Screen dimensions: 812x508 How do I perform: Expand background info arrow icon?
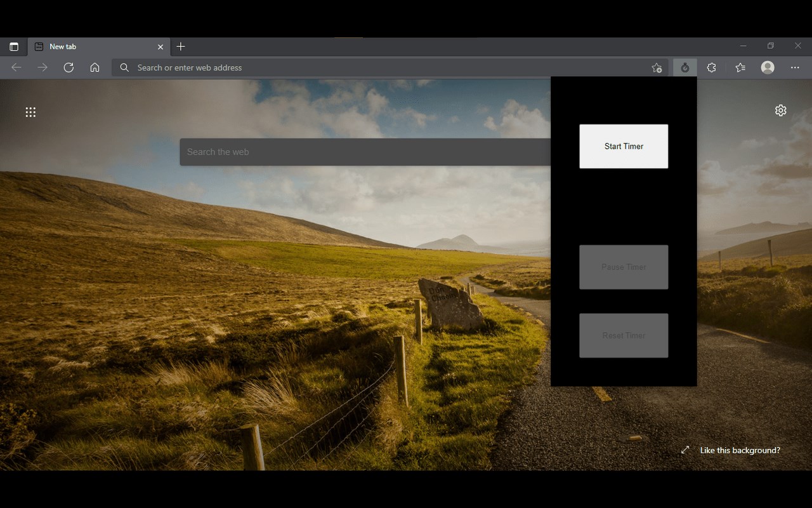(685, 450)
